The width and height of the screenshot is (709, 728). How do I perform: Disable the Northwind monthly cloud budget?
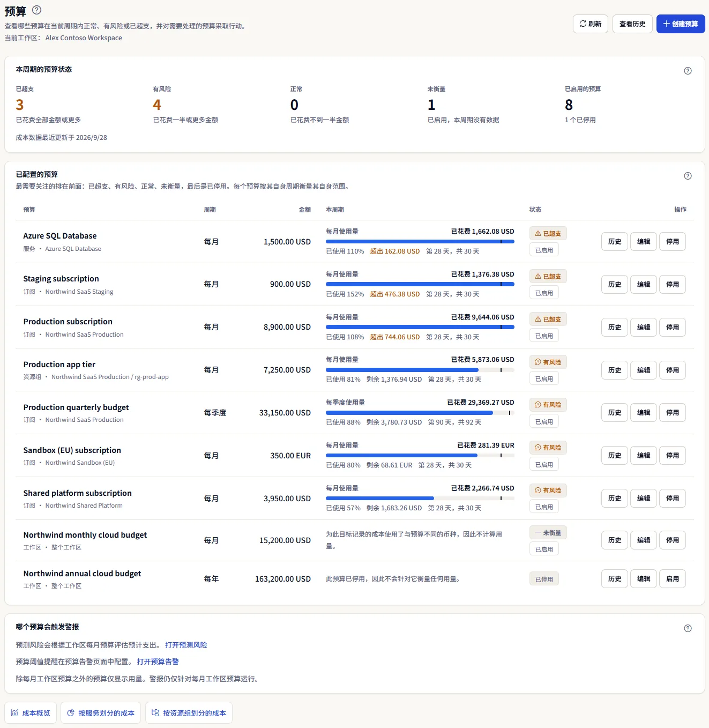(673, 540)
